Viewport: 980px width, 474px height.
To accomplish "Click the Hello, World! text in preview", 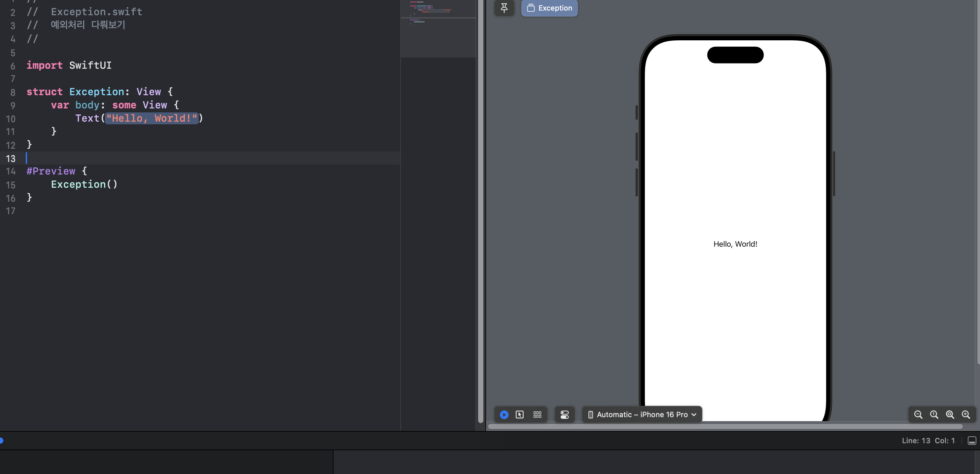I will [x=735, y=244].
